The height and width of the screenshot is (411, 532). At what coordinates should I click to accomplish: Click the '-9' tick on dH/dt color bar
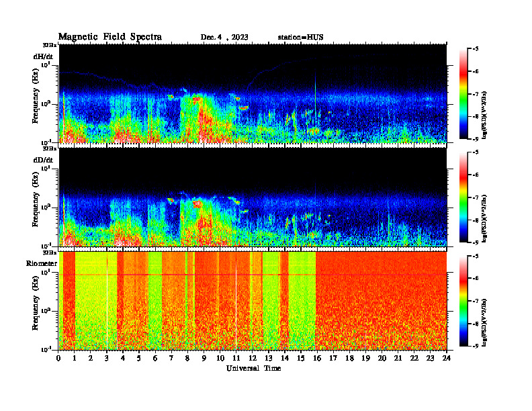476,139
